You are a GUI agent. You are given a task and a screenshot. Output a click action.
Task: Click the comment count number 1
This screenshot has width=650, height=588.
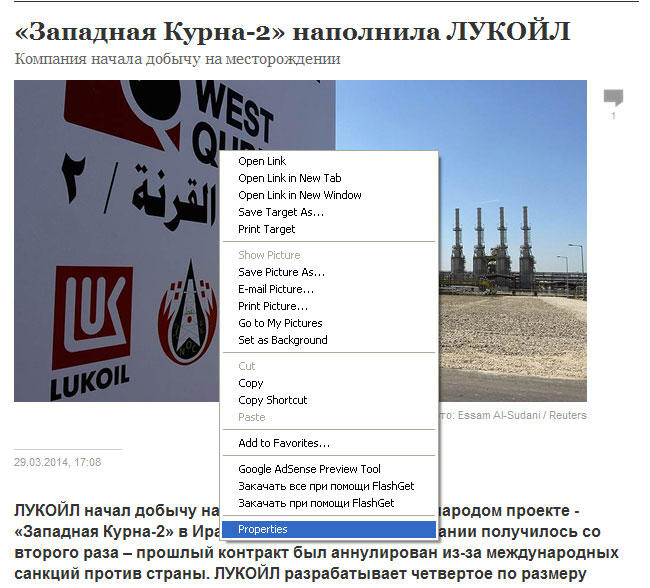pos(614,116)
